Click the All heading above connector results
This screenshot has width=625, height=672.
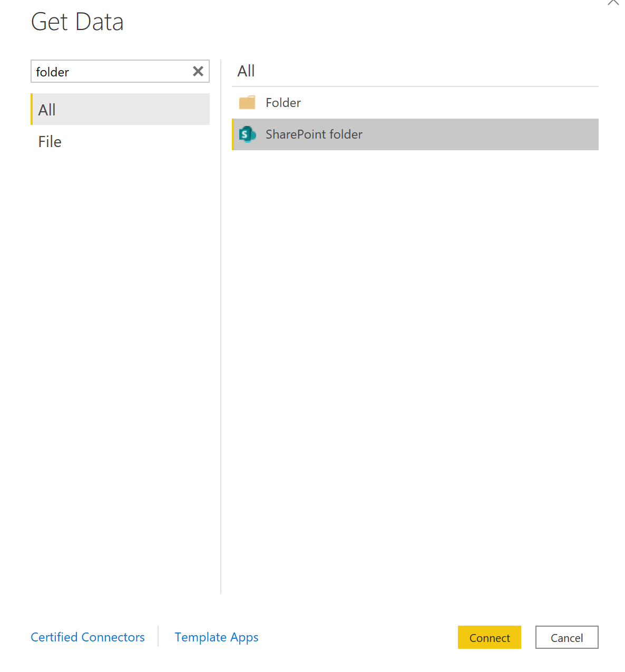(x=246, y=71)
